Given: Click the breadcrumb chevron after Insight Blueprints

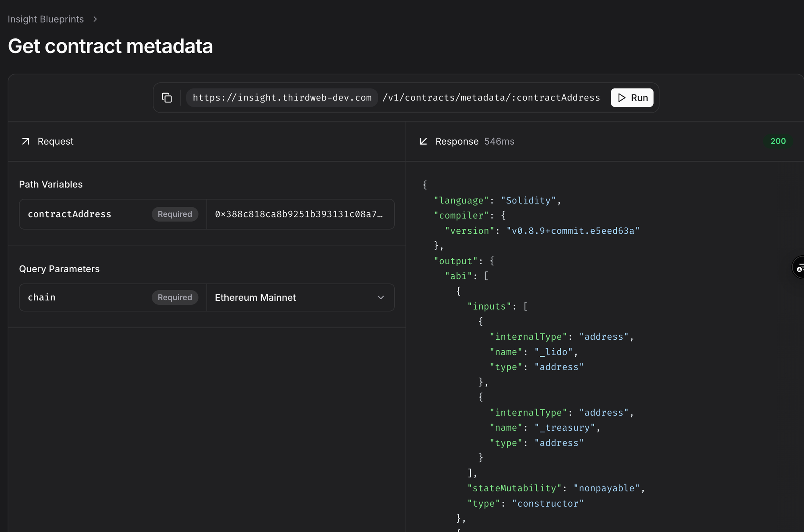Looking at the screenshot, I should [x=95, y=19].
